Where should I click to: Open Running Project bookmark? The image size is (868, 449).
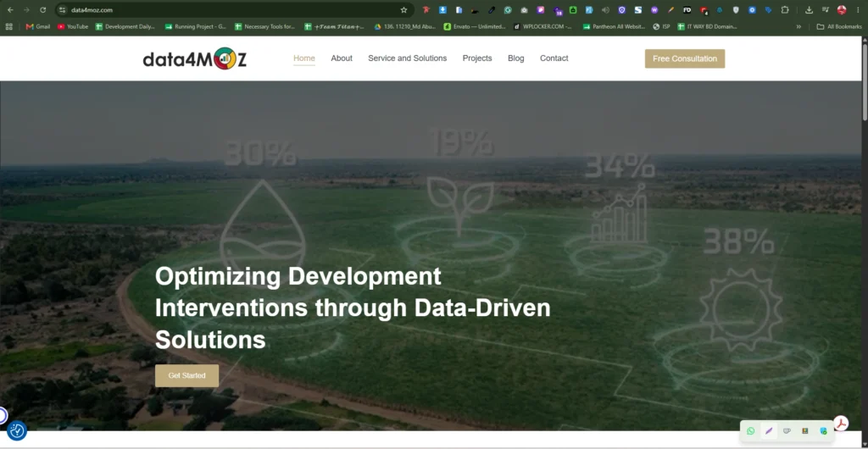pyautogui.click(x=196, y=26)
